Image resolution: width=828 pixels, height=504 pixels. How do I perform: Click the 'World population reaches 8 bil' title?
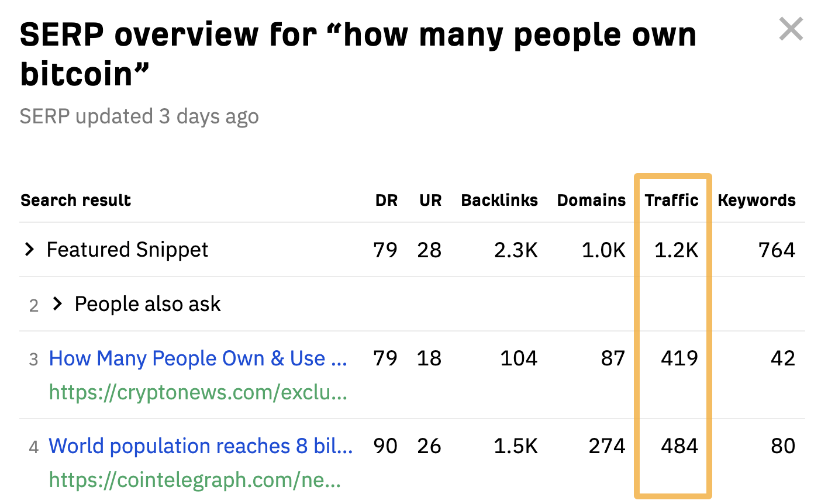201,446
